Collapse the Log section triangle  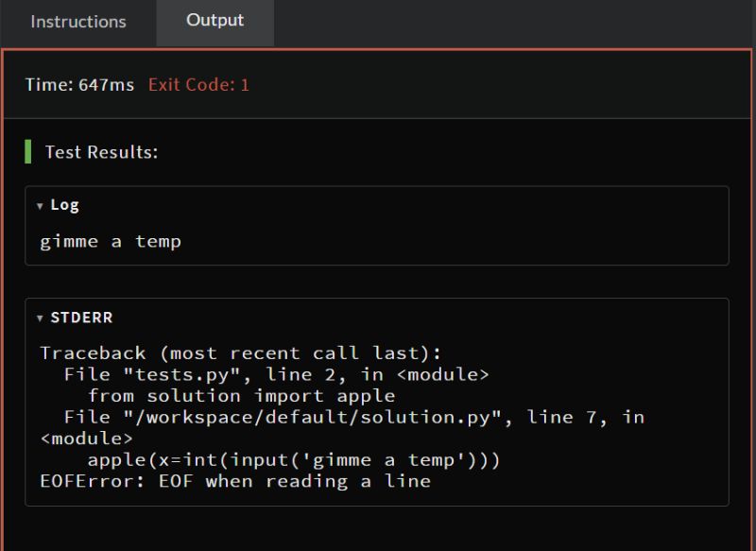click(x=40, y=206)
